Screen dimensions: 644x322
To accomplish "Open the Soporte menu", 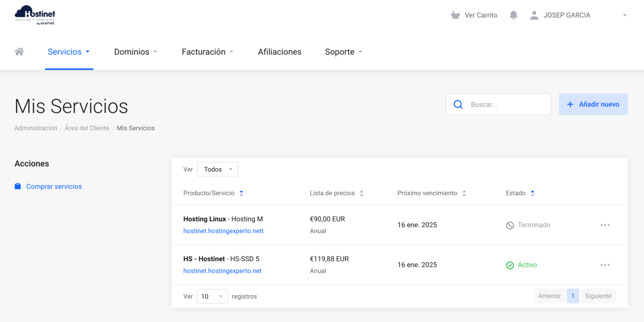I will pyautogui.click(x=344, y=52).
